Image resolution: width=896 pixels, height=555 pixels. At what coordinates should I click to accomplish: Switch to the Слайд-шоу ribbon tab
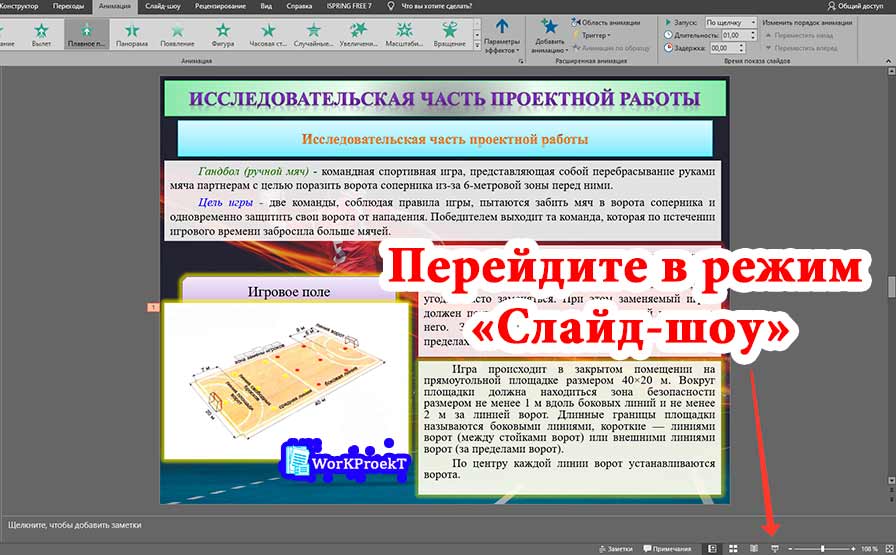tap(162, 6)
